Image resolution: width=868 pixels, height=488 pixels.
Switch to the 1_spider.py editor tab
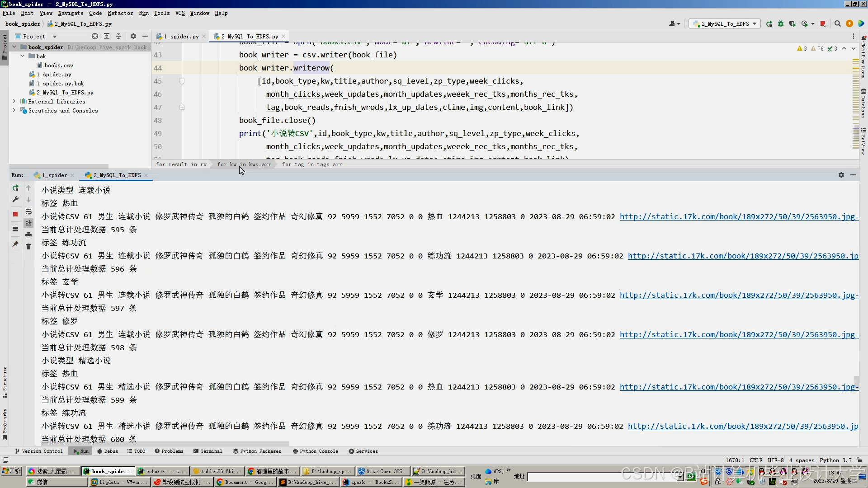tap(181, 37)
